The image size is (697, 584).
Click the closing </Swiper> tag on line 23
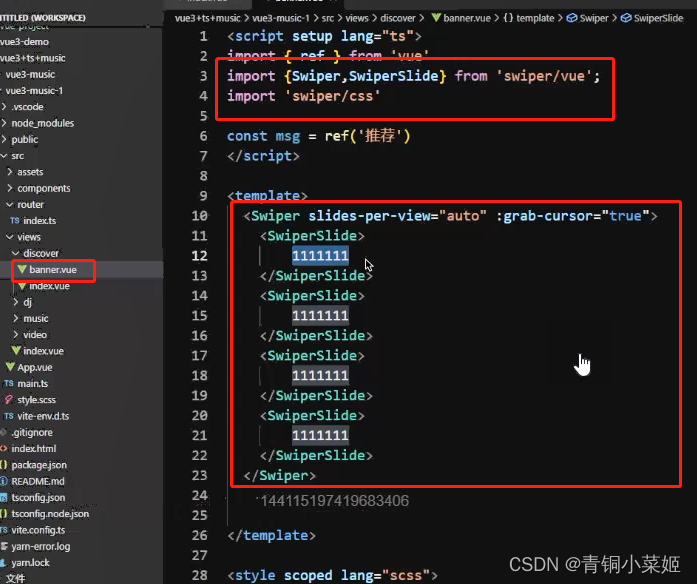(x=280, y=476)
